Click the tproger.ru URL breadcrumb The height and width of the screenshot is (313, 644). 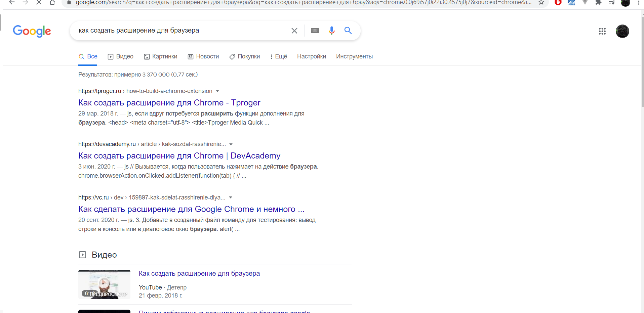145,91
